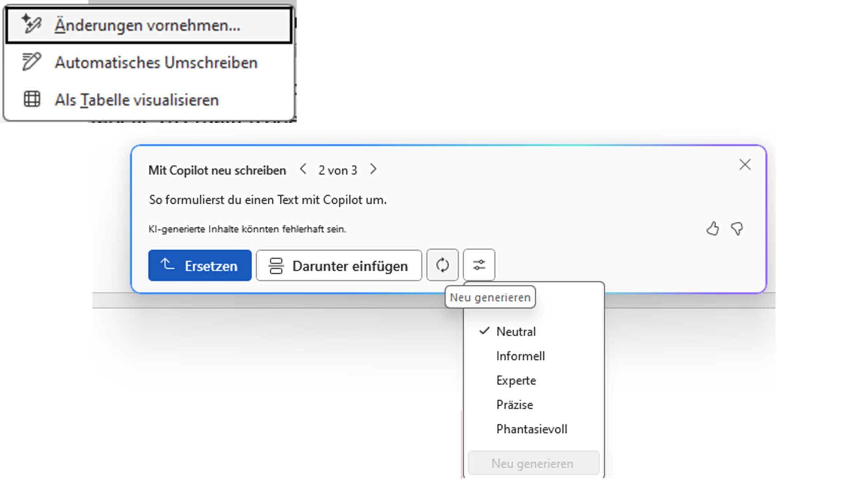This screenshot has height=488, width=868.
Task: Click the blue Ersetzen button
Action: [x=200, y=266]
